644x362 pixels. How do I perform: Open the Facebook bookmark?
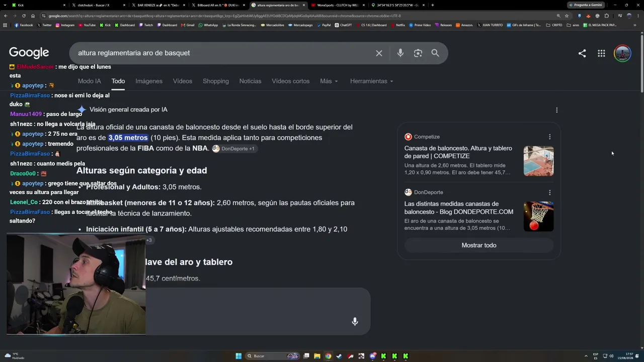(x=24, y=25)
